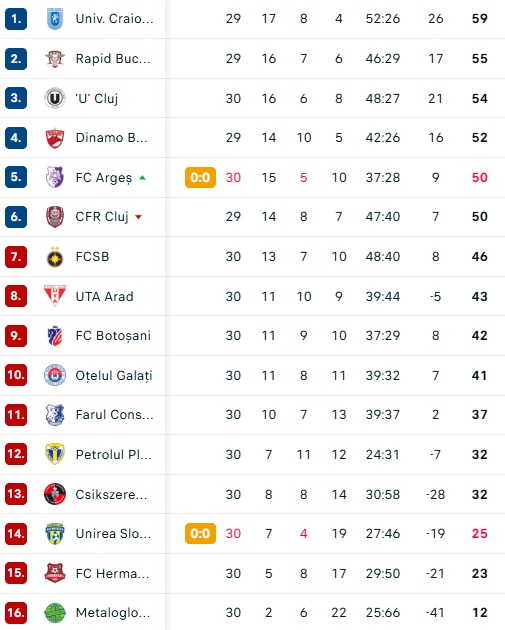Open the FCSB star emblem
This screenshot has width=505, height=630.
tap(55, 257)
